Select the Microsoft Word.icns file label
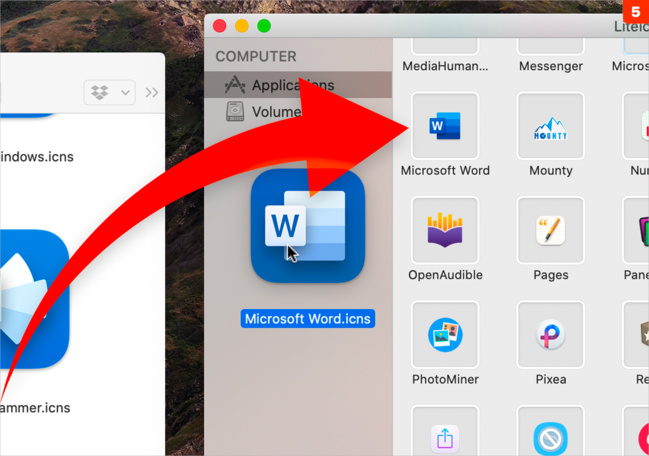The height and width of the screenshot is (456, 649). click(x=308, y=319)
